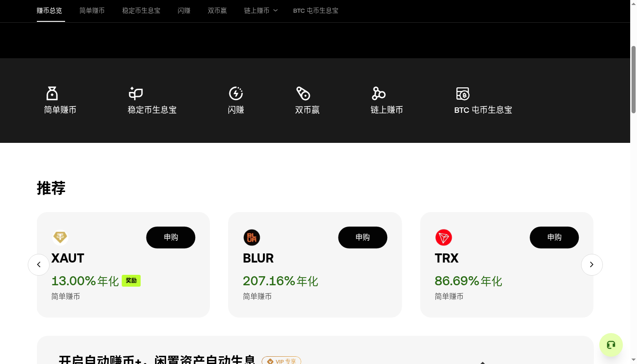
Task: Open BTC 屯币生息宝 tab in top nav
Action: point(315,10)
